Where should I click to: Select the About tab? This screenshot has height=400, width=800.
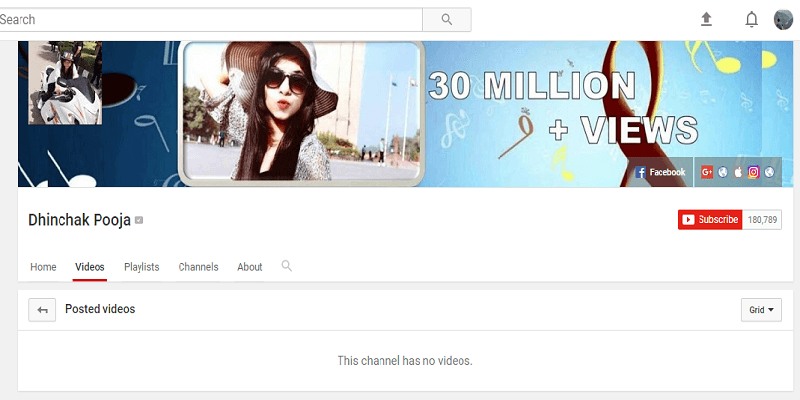coord(249,267)
